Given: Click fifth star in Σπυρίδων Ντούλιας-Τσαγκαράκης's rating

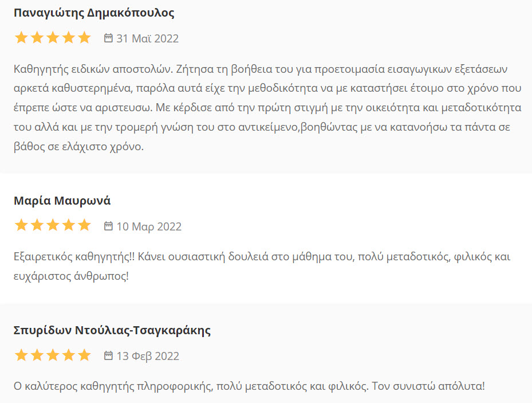Looking at the screenshot, I should pyautogui.click(x=84, y=355).
